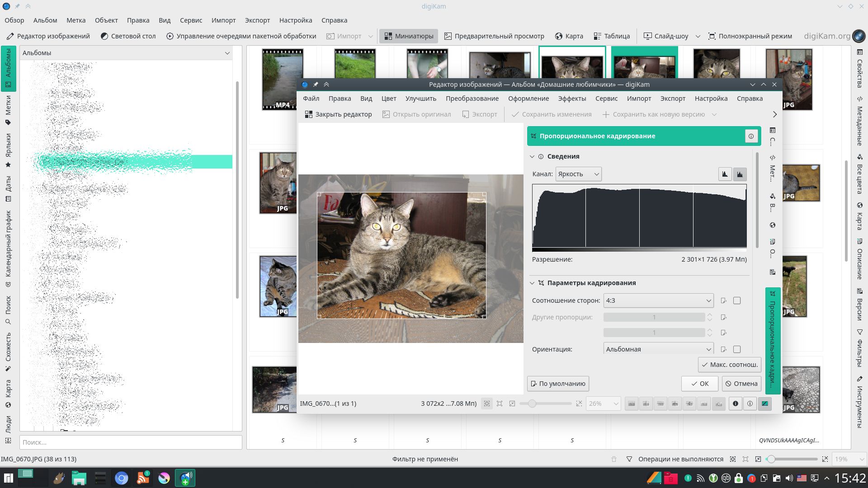This screenshot has height=488, width=868.
Task: Select the MP4 river video thumbnail
Action: tap(283, 80)
